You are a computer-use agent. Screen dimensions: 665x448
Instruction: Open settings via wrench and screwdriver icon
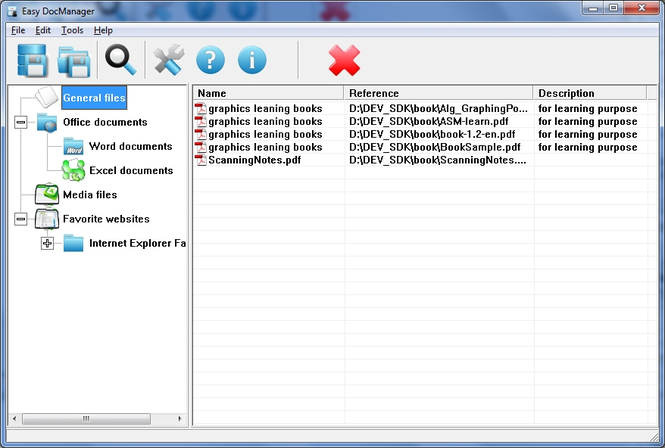169,60
